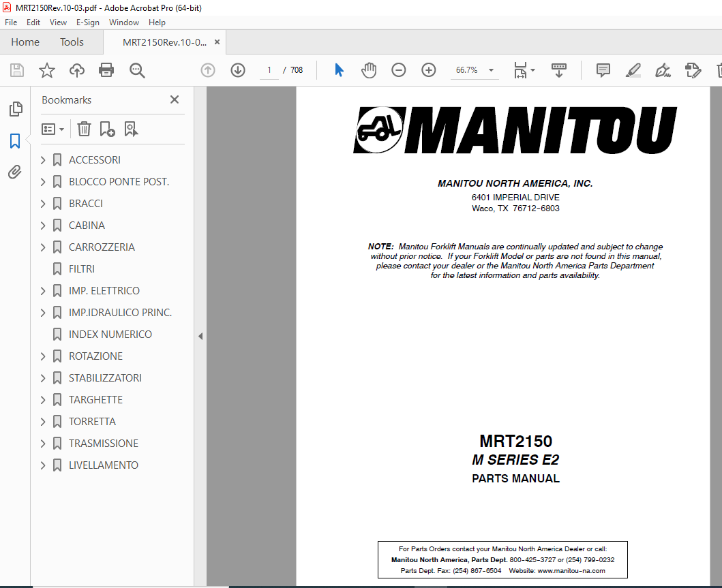This screenshot has height=588, width=722.
Task: Click the Save file icon
Action: pyautogui.click(x=17, y=70)
